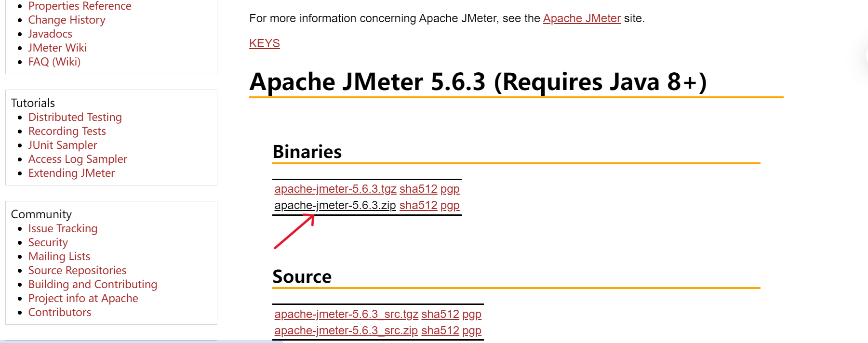Open the Properties Reference page
Screen dimensions: 868x343
pos(80,6)
